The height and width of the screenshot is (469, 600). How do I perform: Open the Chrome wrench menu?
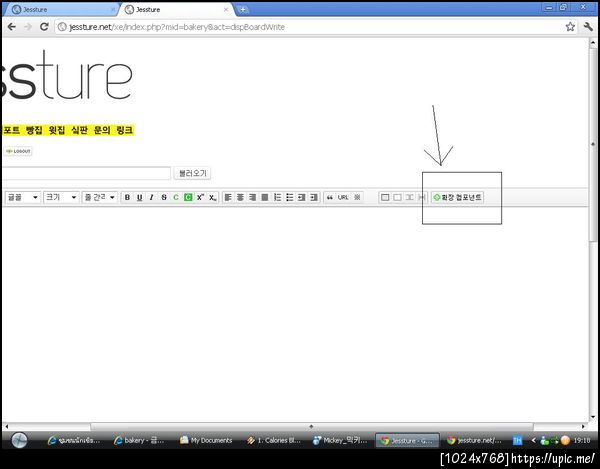pyautogui.click(x=588, y=27)
